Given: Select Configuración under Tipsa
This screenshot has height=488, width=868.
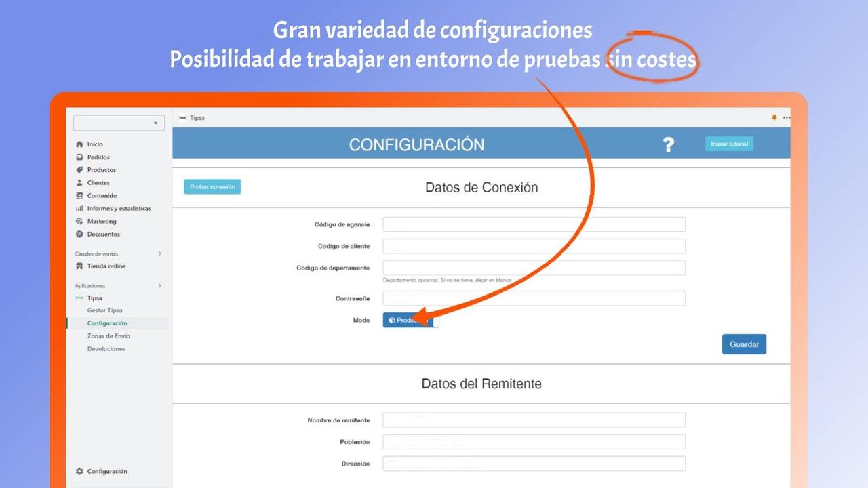Looking at the screenshot, I should [107, 323].
